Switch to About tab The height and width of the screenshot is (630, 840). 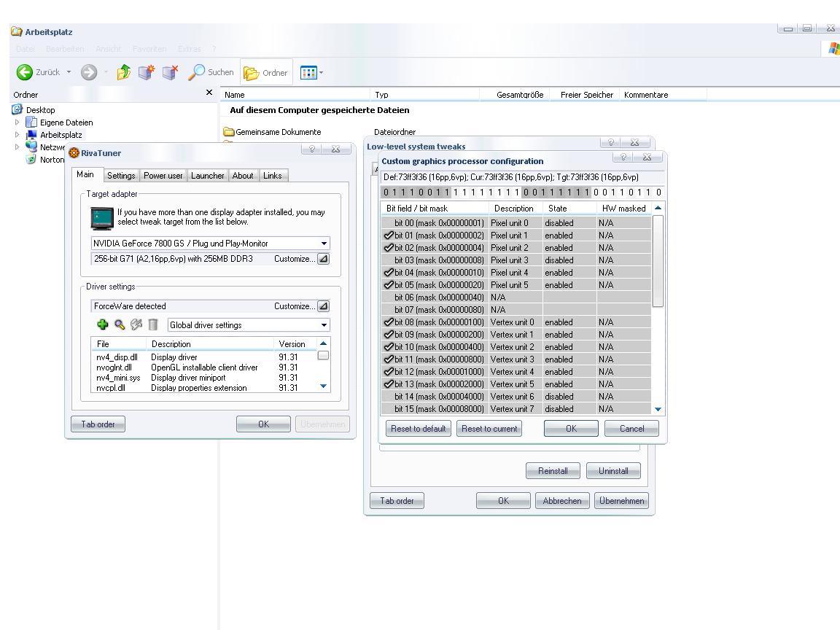coord(243,176)
